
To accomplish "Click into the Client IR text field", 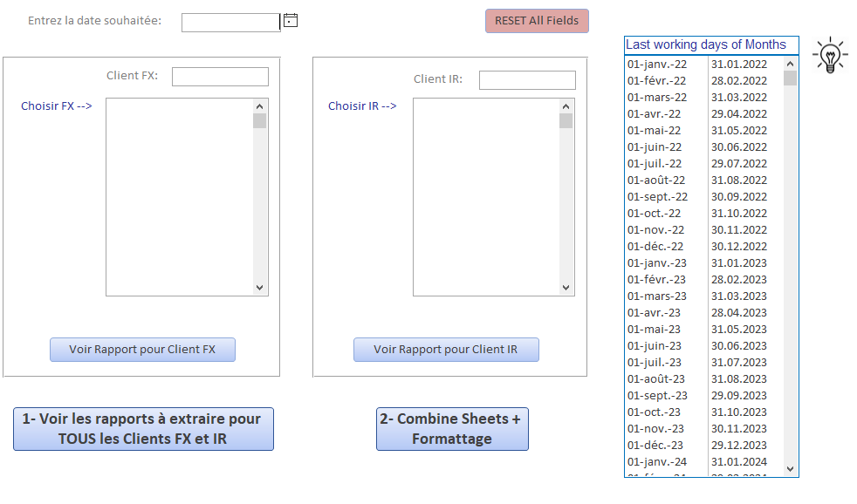I will pyautogui.click(x=527, y=80).
